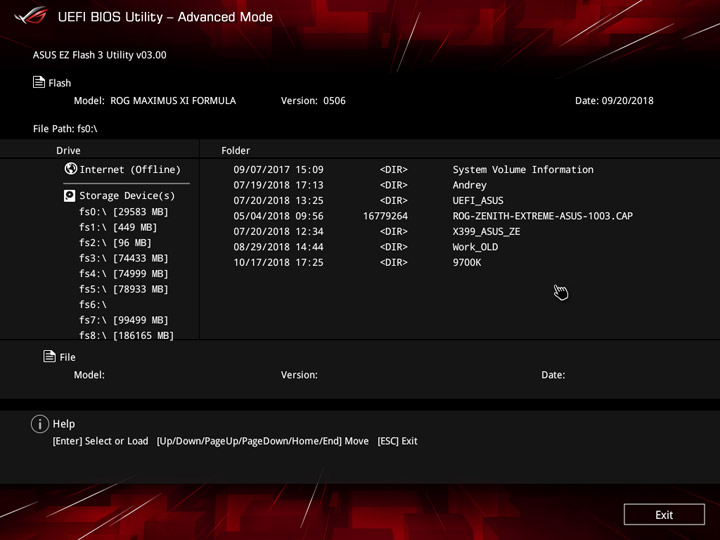Select drive fs5:\ [78933 MB]

[124, 289]
